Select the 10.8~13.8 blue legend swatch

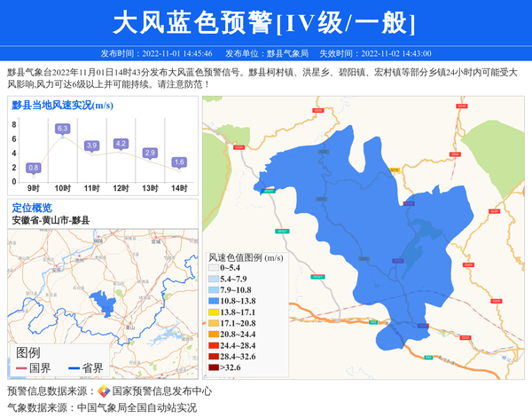pos(213,301)
